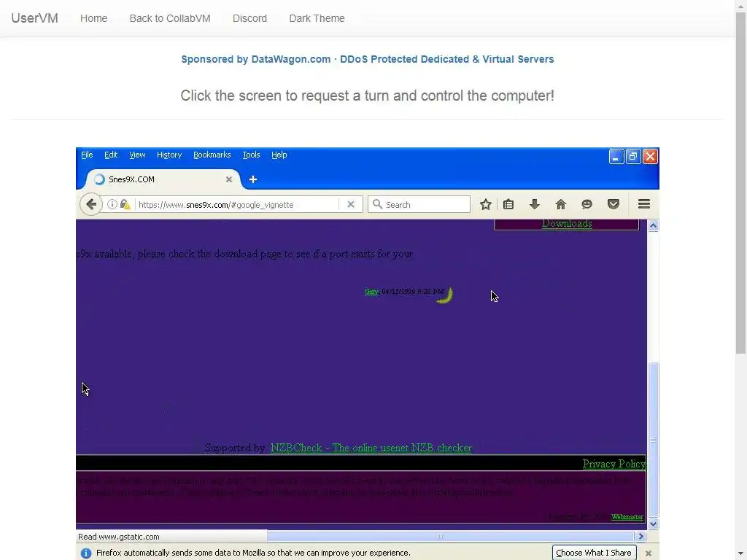Open the View menu
Image resolution: width=747 pixels, height=560 pixels.
pos(137,155)
